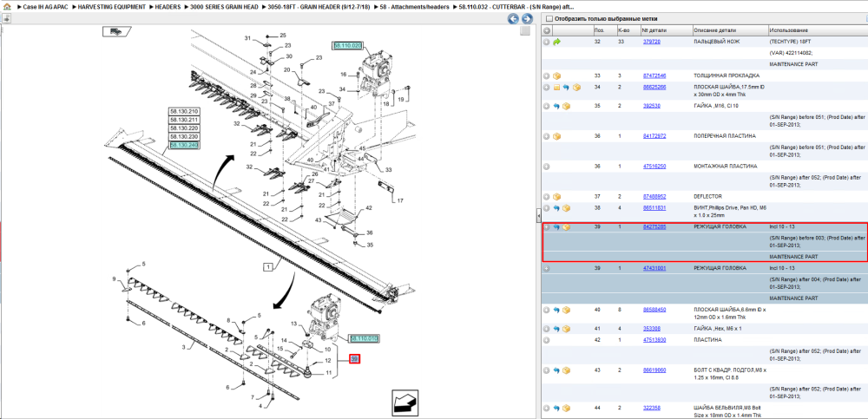The image size is (868, 419).
Task: Open 'HARVESTING EQUIPMENT' breadcrumb
Action: [112, 8]
